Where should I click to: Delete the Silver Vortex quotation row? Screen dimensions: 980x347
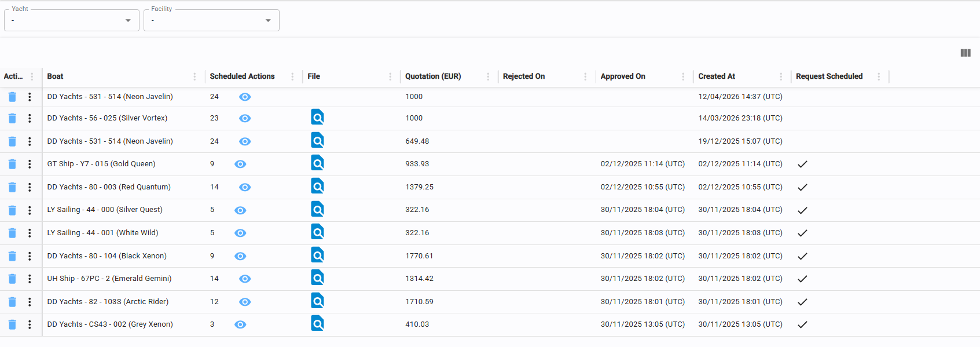pyautogui.click(x=12, y=118)
